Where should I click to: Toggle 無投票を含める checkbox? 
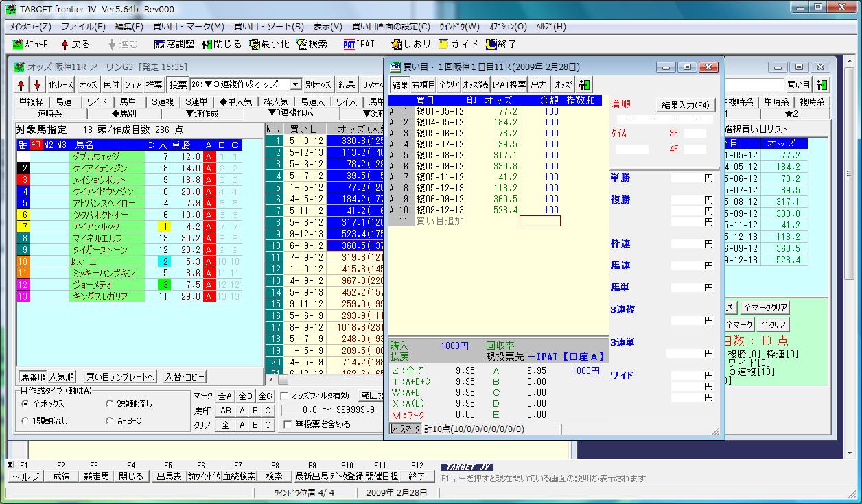click(317, 424)
